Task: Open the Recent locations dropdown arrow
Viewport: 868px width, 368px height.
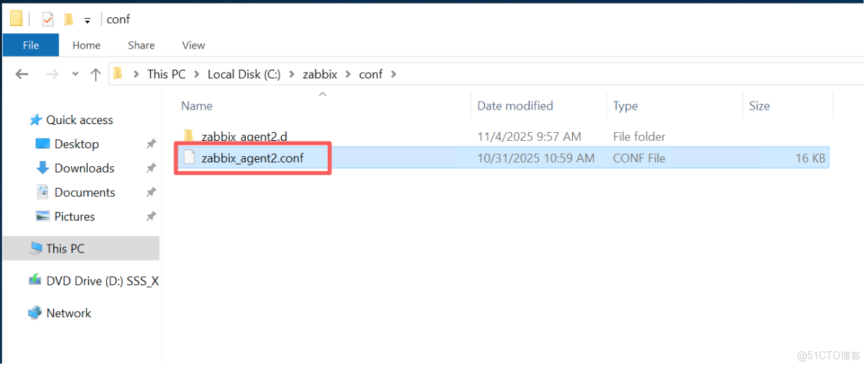Action: pos(75,74)
